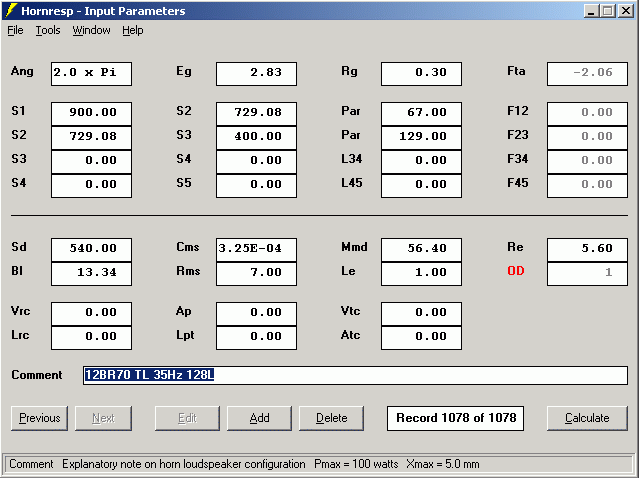Image resolution: width=639 pixels, height=478 pixels.
Task: Click the Bl field showing 13.34
Action: pos(91,274)
